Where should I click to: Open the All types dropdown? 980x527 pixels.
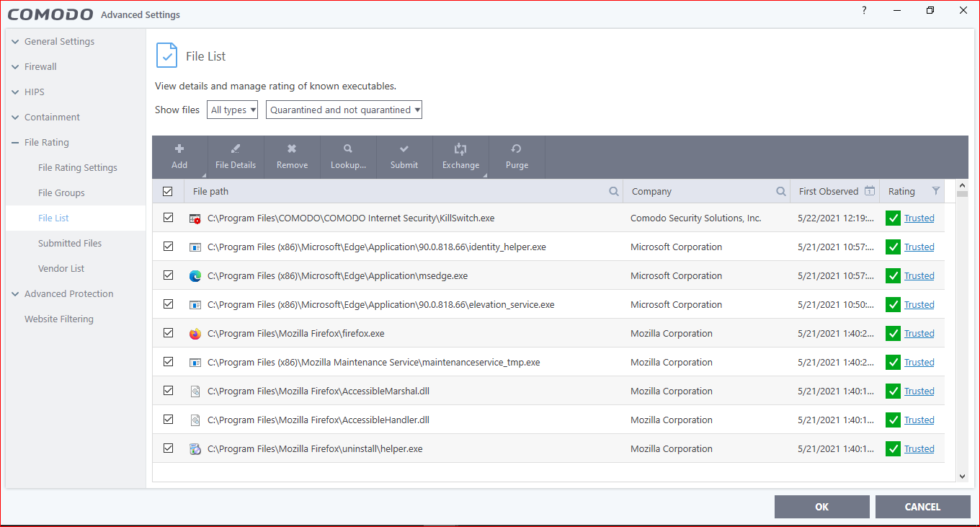point(233,110)
